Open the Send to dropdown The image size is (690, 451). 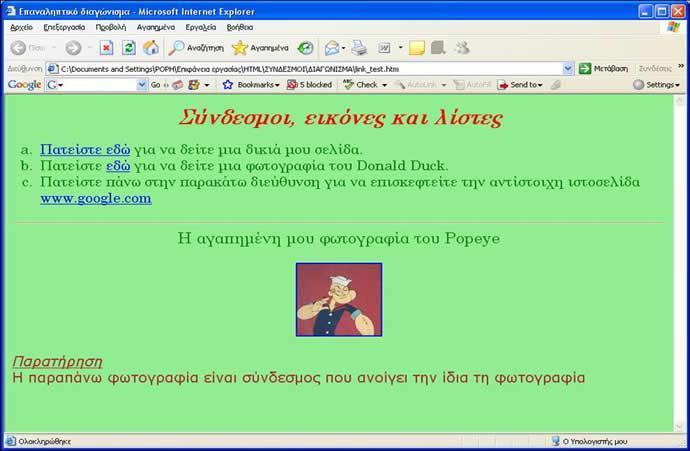coord(520,84)
